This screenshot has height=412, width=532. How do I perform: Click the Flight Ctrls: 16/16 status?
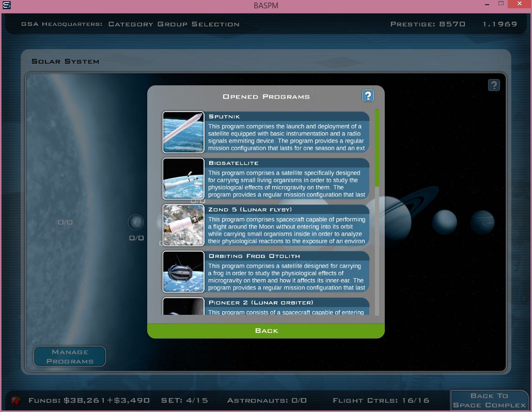[x=381, y=401]
